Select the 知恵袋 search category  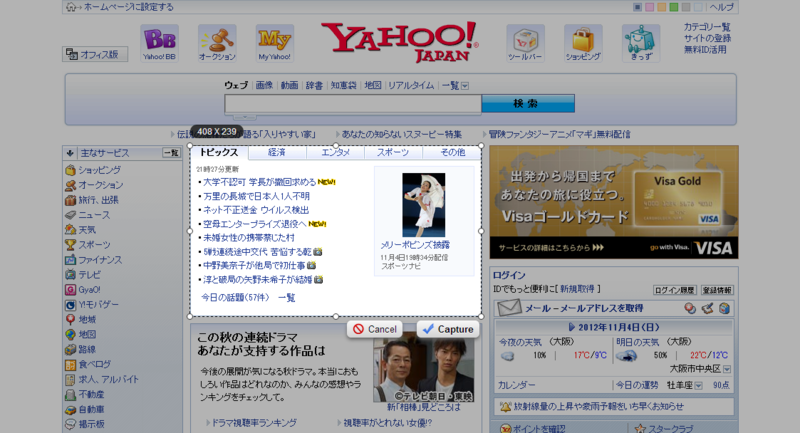click(x=343, y=85)
